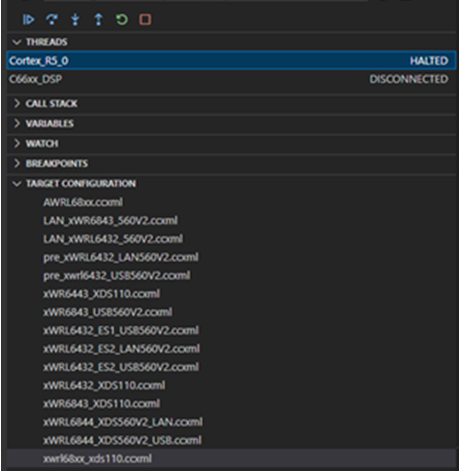This screenshot has width=459, height=471.
Task: Select LAN_xWR6843_560V2.ccxml file
Action: pos(110,220)
